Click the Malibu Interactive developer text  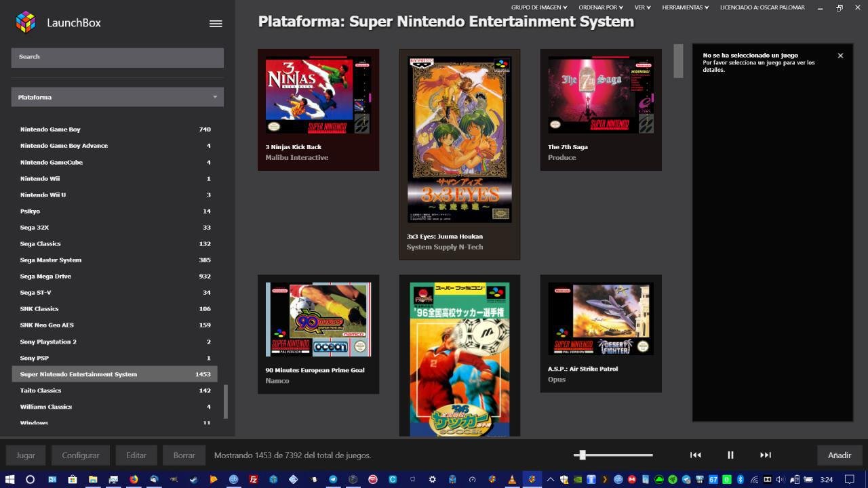[x=297, y=157]
